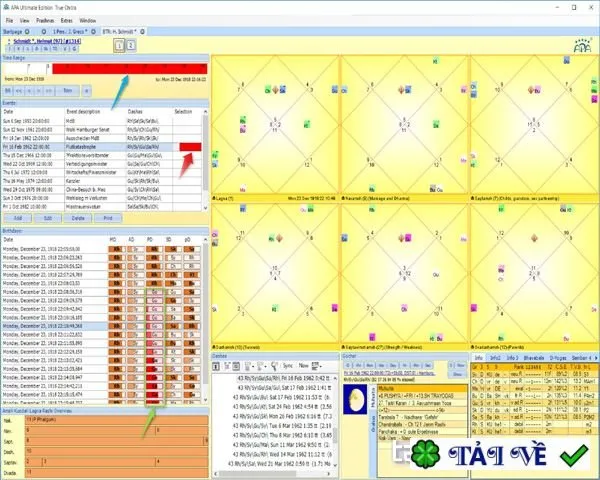Viewport: 600px width, 480px height.
Task: Select the Kanzler event row
Action: click(x=102, y=181)
